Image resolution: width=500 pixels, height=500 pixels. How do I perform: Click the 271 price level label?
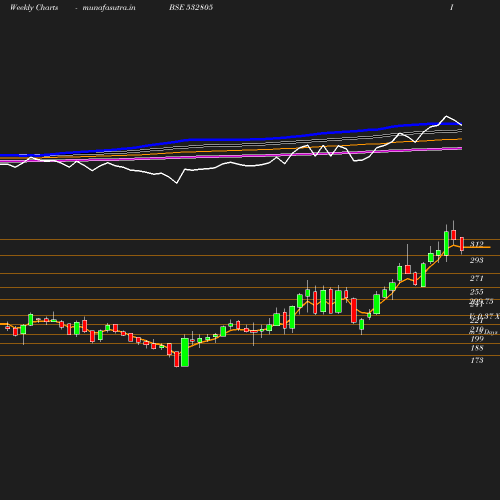(477, 278)
